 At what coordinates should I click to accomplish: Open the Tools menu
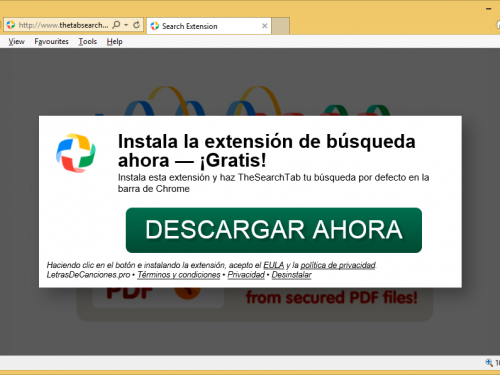[x=88, y=42]
